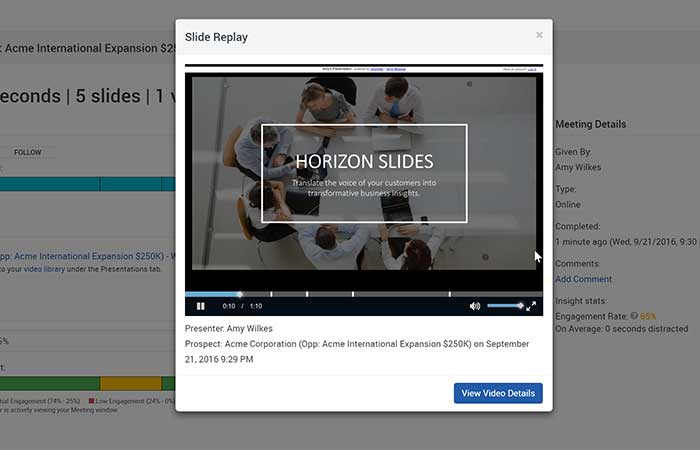Click the 0:10 / 1:10 time display
700x450 pixels.
pyautogui.click(x=242, y=306)
